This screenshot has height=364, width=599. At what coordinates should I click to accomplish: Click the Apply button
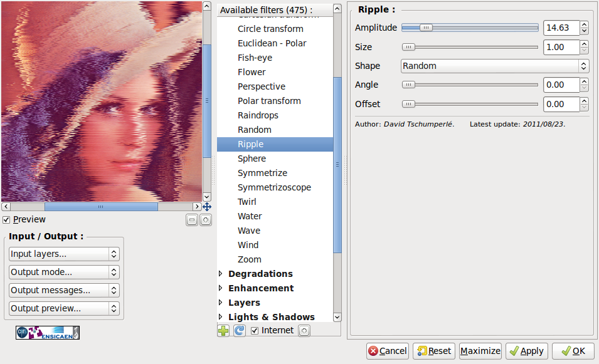tap(527, 351)
